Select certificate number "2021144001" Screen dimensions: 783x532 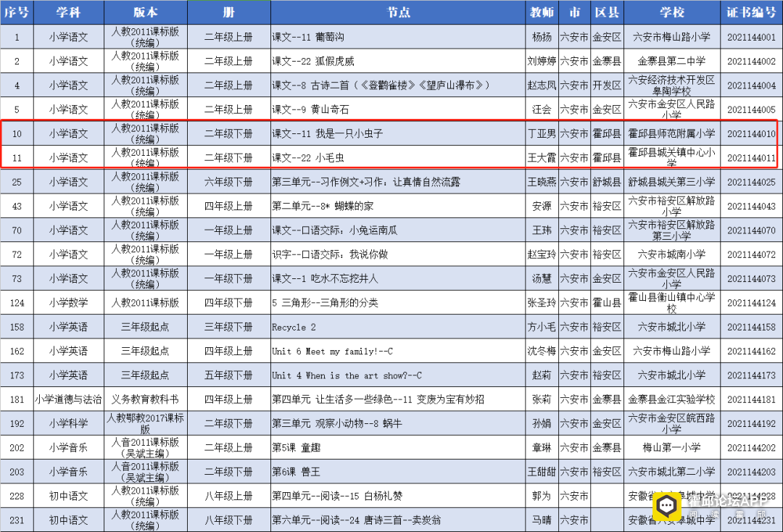click(752, 37)
